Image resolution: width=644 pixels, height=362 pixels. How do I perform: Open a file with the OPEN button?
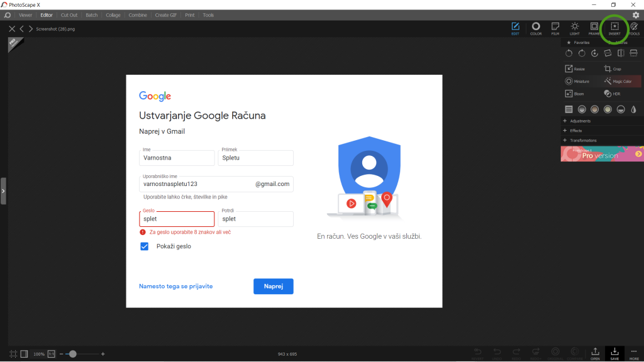[595, 353]
